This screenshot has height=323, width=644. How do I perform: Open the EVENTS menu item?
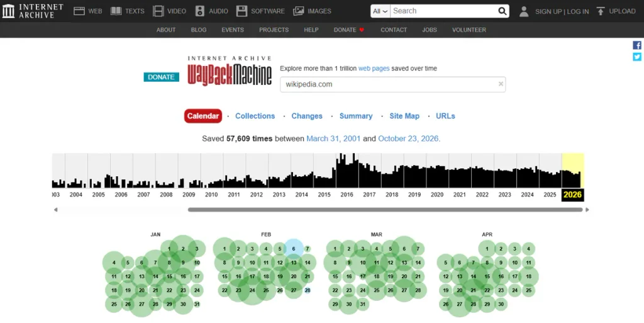click(x=233, y=30)
